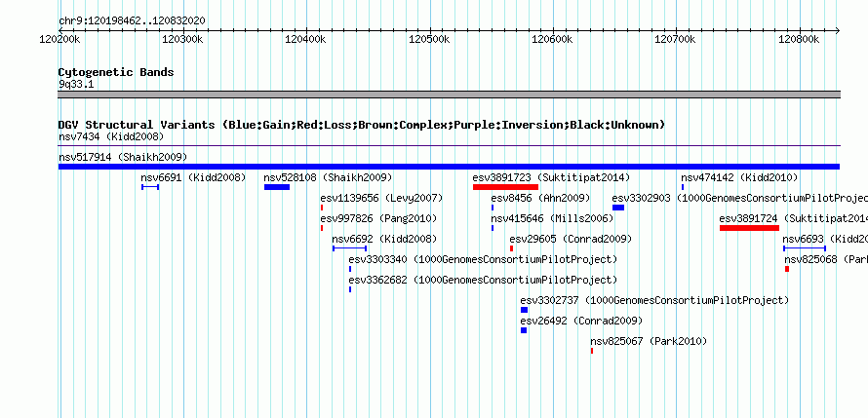Screen dimensions: 868x418
Task: Click the chr9:120198462..120832020 region label
Action: point(132,21)
